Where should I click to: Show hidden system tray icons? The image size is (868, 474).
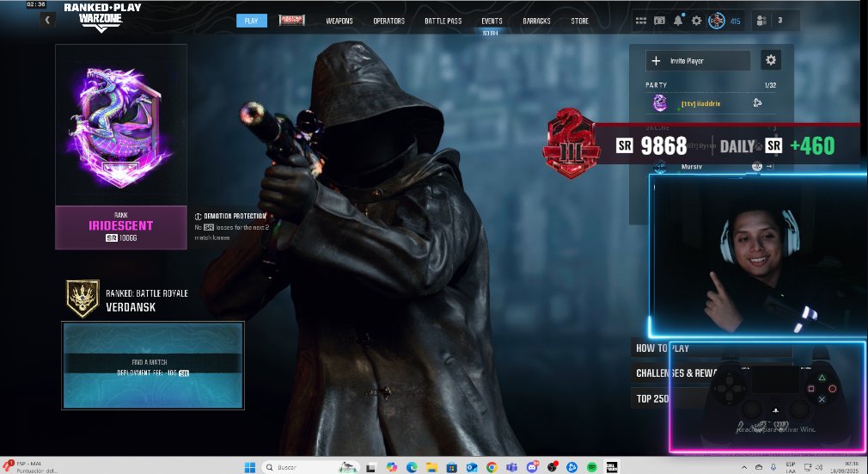coord(744,467)
